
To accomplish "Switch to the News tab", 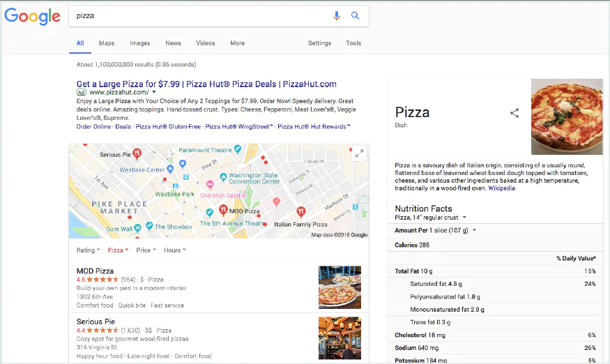I will click(x=173, y=43).
